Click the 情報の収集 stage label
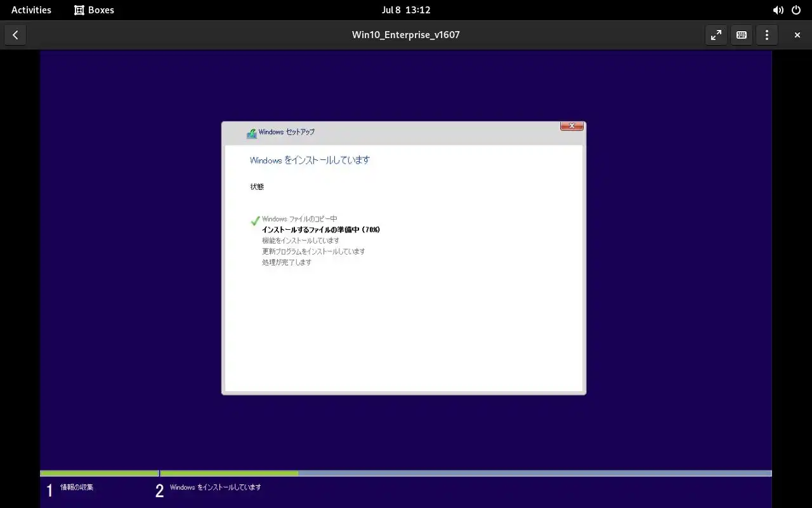 (x=77, y=487)
